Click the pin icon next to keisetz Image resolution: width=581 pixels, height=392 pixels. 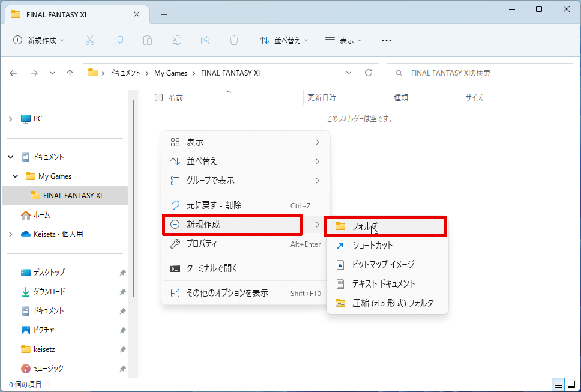coord(122,349)
